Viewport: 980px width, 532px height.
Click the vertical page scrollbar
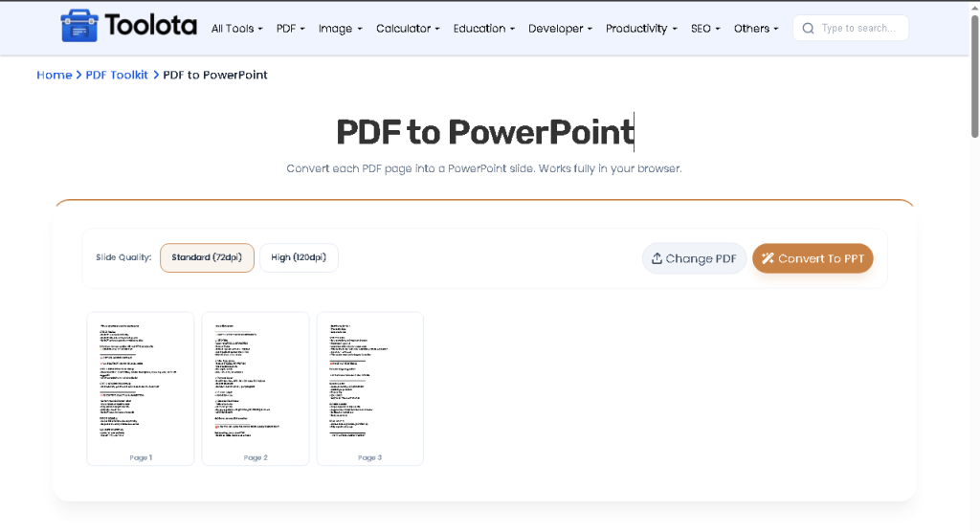[x=974, y=75]
